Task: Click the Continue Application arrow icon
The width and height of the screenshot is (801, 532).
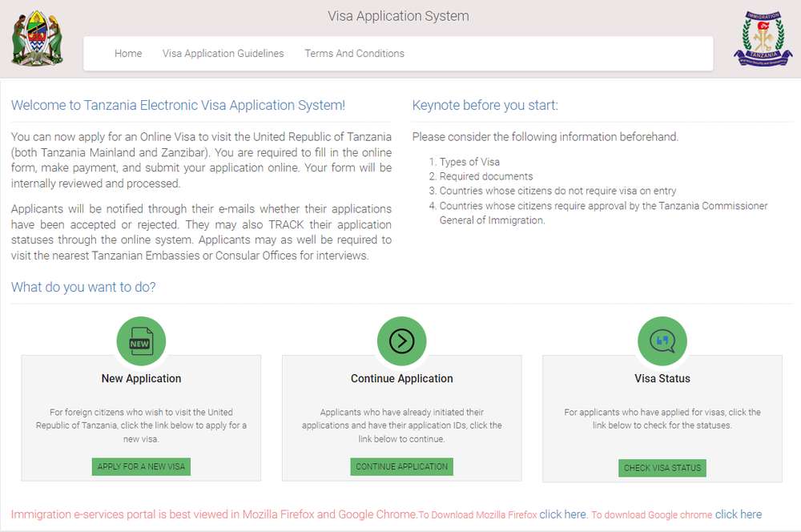Action: [x=401, y=341]
